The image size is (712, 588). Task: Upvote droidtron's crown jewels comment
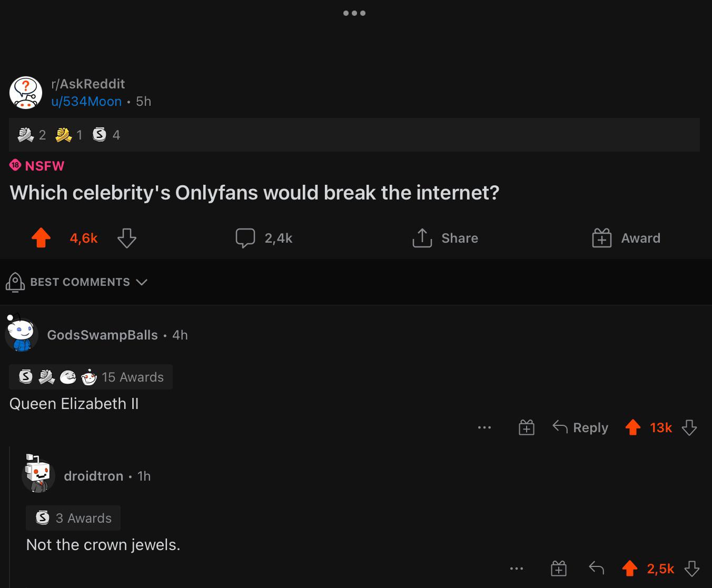pyautogui.click(x=630, y=569)
